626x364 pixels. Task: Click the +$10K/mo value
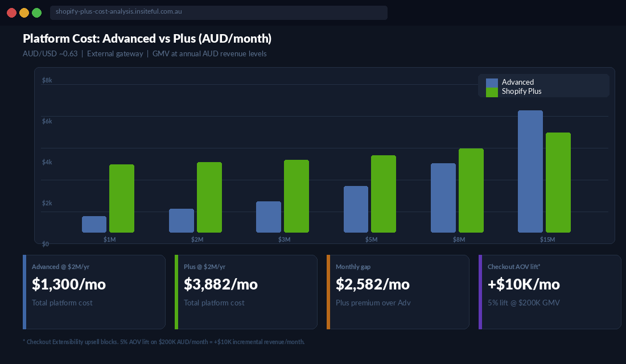[x=524, y=284]
